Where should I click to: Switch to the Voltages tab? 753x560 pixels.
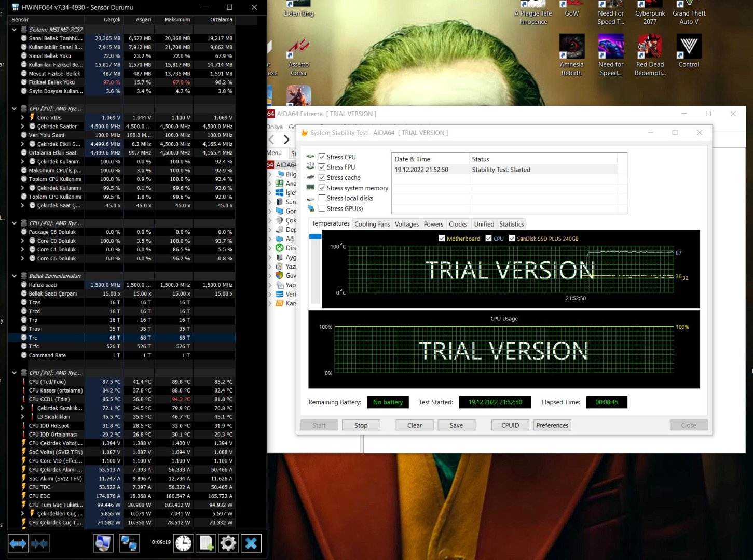pyautogui.click(x=407, y=224)
